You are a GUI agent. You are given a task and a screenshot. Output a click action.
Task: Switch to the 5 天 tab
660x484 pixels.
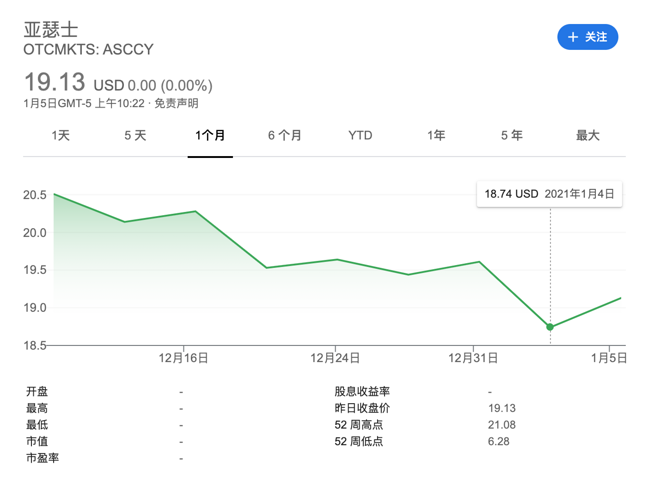click(135, 135)
